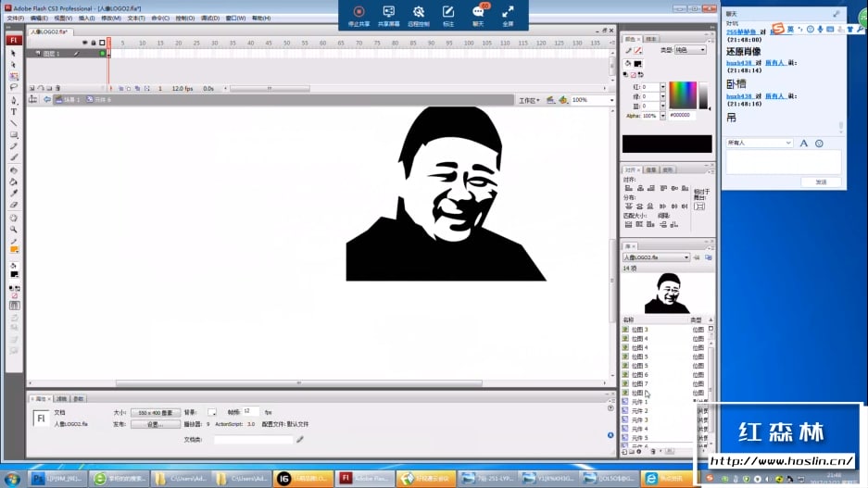Select the Free Transform tool
The height and width of the screenshot is (488, 868).
click(14, 76)
